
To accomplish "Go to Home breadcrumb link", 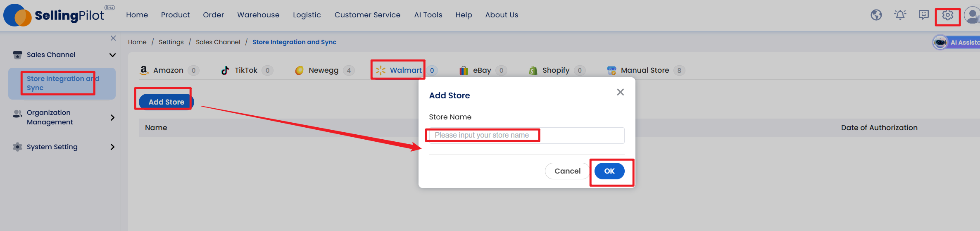I will click(x=137, y=42).
